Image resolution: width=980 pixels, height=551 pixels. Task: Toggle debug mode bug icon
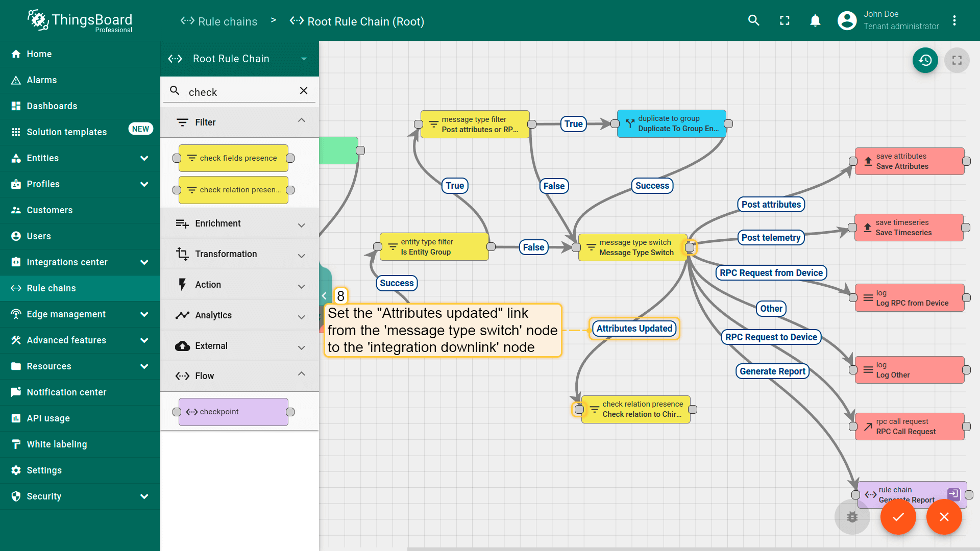[852, 517]
